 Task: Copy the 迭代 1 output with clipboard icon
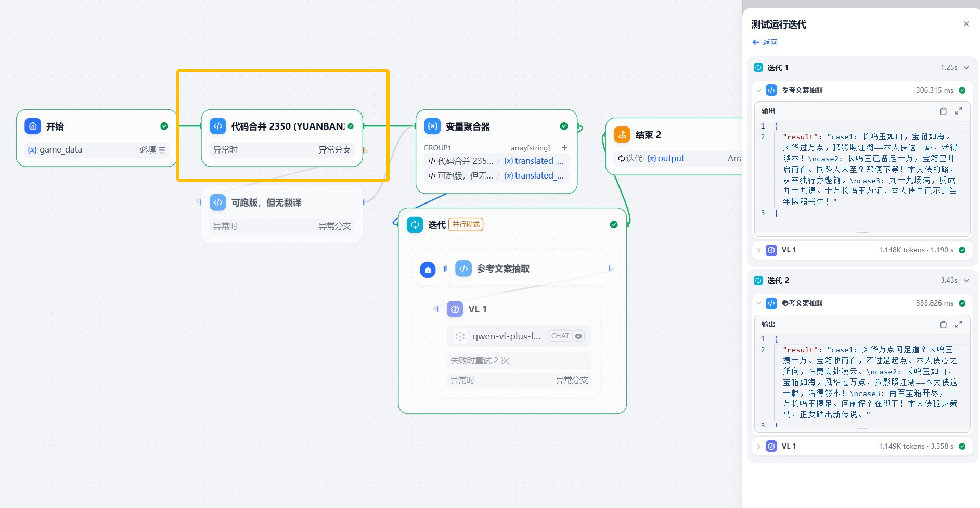point(944,111)
